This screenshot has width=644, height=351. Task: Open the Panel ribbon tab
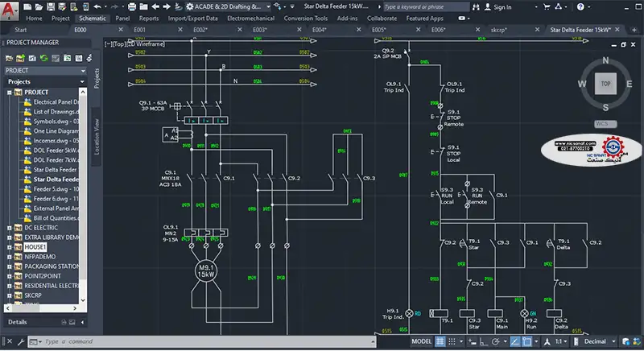click(122, 18)
